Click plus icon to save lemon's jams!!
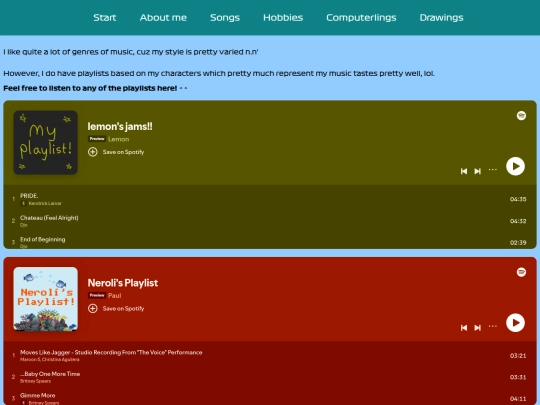540x405 pixels. point(93,152)
